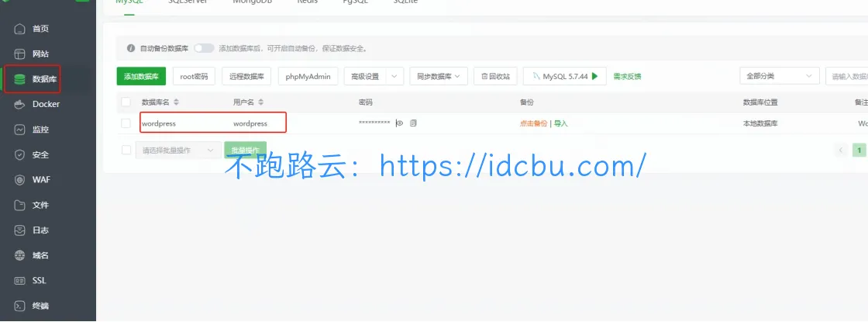
Task: Go to previous page with left arrow
Action: point(841,151)
